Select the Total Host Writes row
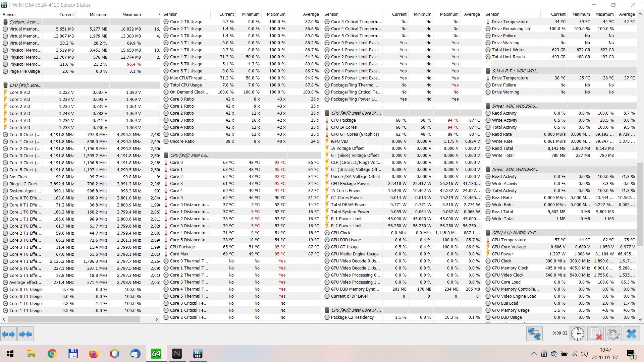The height and width of the screenshot is (362, 644). tap(560, 50)
